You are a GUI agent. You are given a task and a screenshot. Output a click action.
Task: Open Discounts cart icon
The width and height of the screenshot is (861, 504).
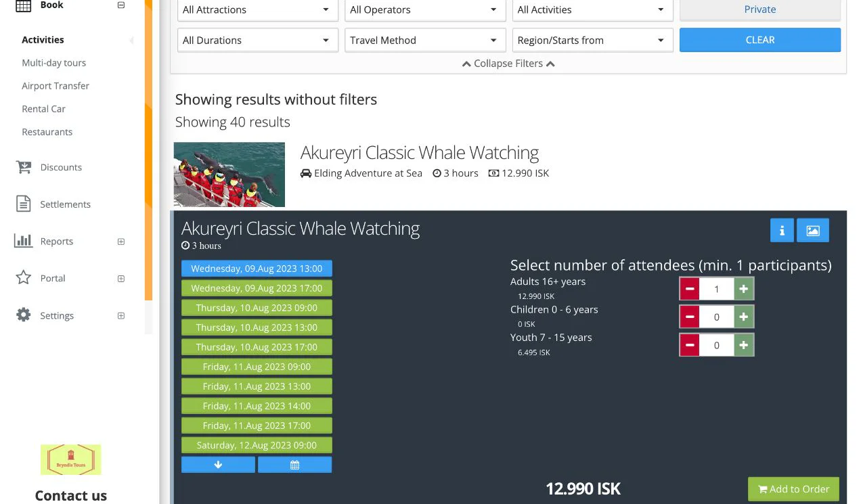point(24,167)
